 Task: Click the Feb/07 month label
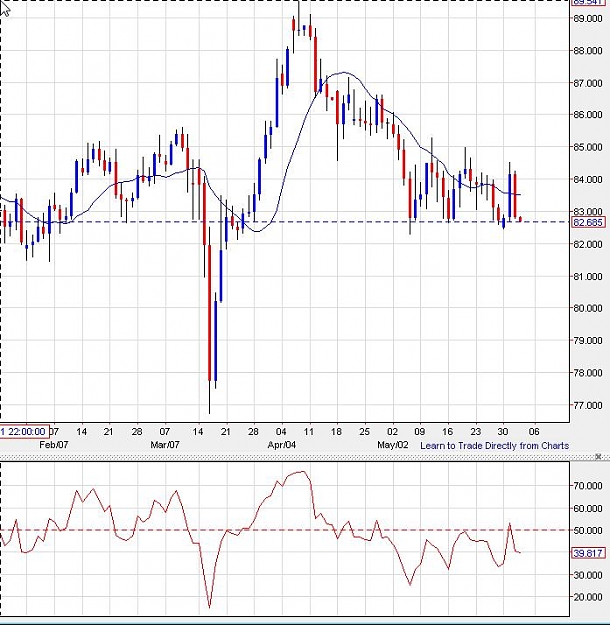(x=54, y=445)
